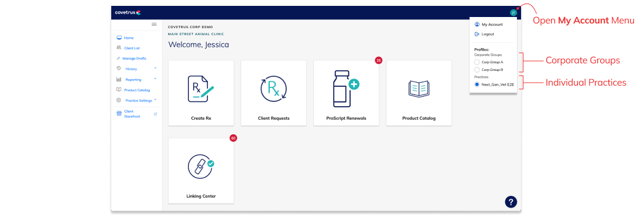Click the My Account person icon
Screen dimensions: 644x224
pos(477,24)
